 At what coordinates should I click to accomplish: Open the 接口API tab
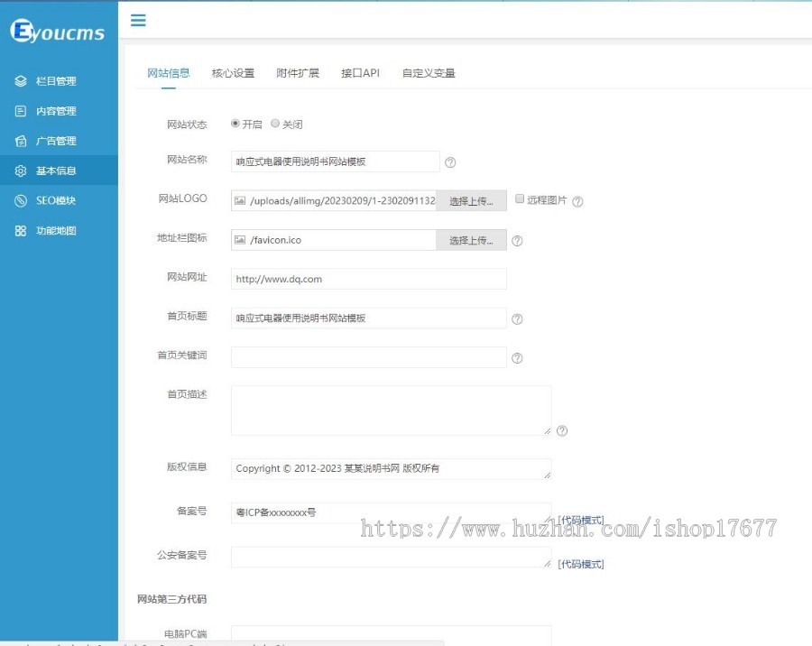pyautogui.click(x=360, y=73)
